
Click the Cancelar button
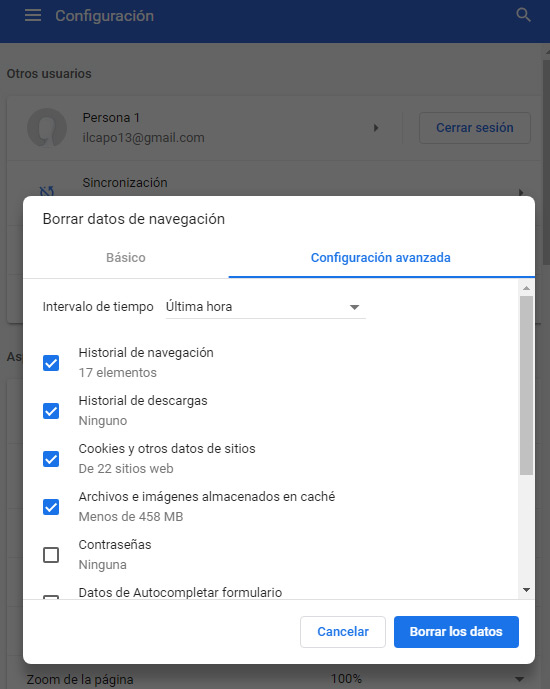343,631
